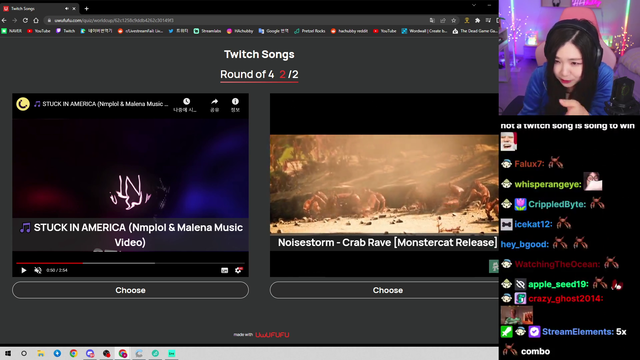Click the Watch Later clock icon
This screenshot has width=640, height=360.
tap(186, 102)
